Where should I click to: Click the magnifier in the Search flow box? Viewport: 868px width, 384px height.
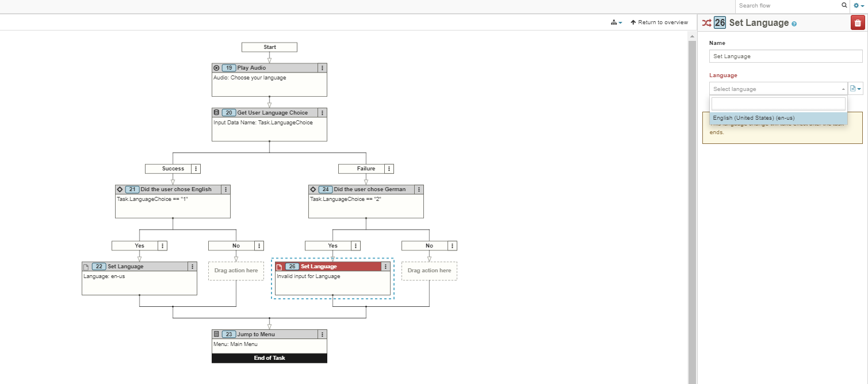pyautogui.click(x=843, y=5)
